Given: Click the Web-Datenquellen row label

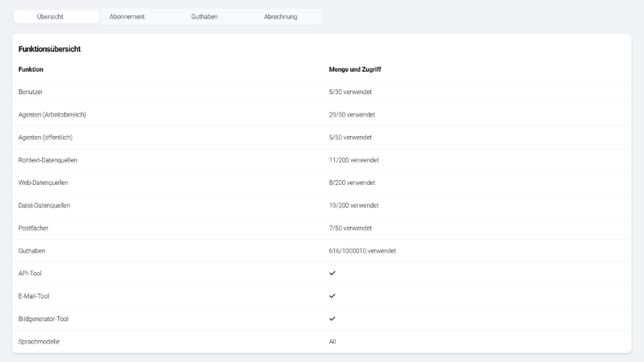Looking at the screenshot, I should click(x=43, y=183).
